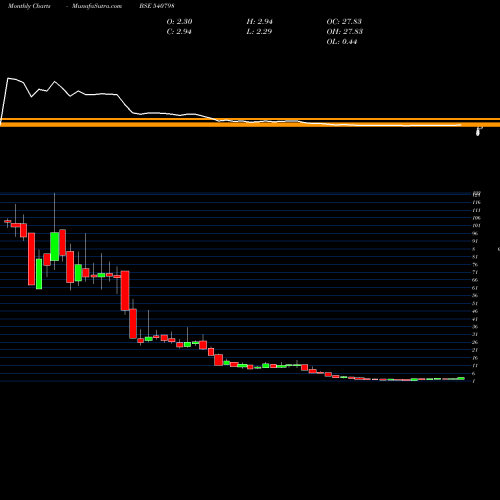
Task: Click the 26 price axis label
Action: (475, 342)
